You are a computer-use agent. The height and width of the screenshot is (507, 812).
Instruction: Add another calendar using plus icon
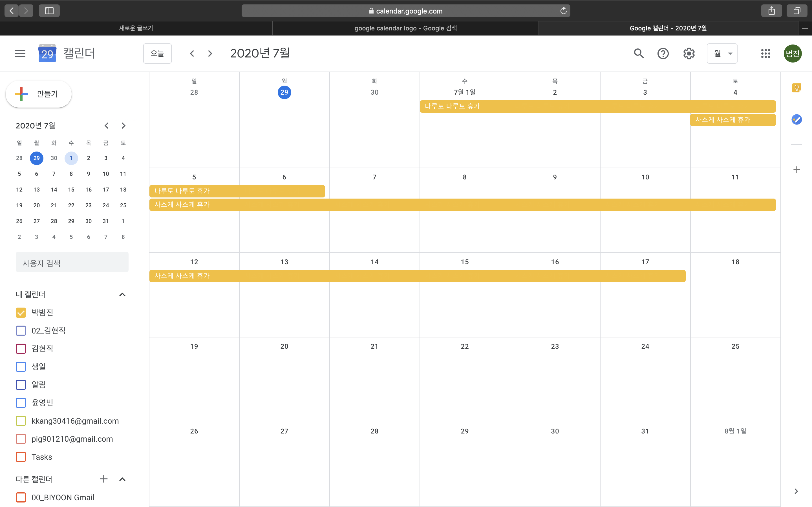pos(104,479)
